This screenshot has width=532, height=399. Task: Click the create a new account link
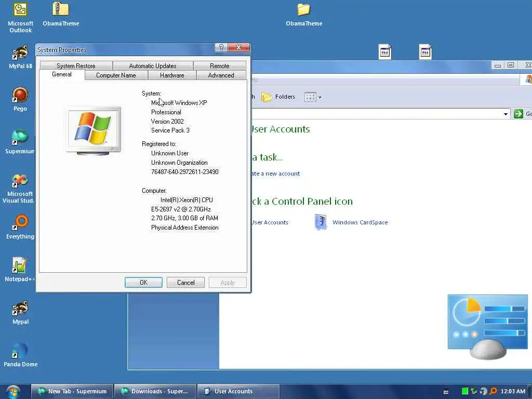[x=275, y=174]
